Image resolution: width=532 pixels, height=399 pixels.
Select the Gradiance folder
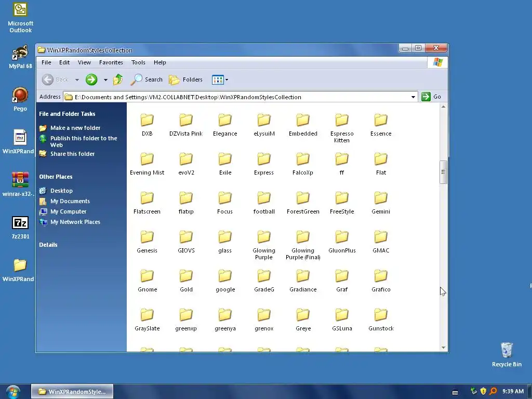pos(303,281)
